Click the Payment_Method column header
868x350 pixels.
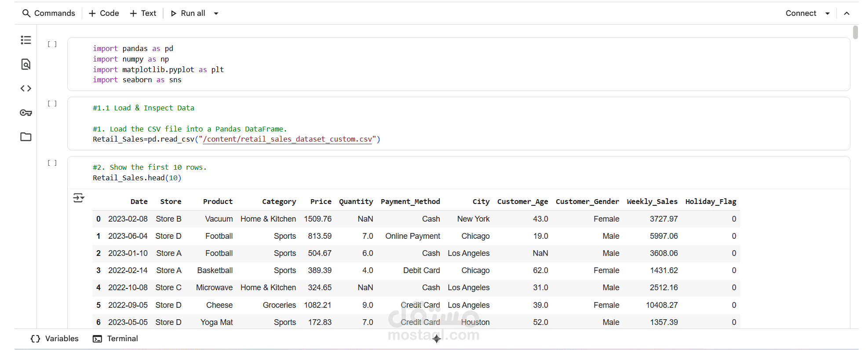pos(410,201)
